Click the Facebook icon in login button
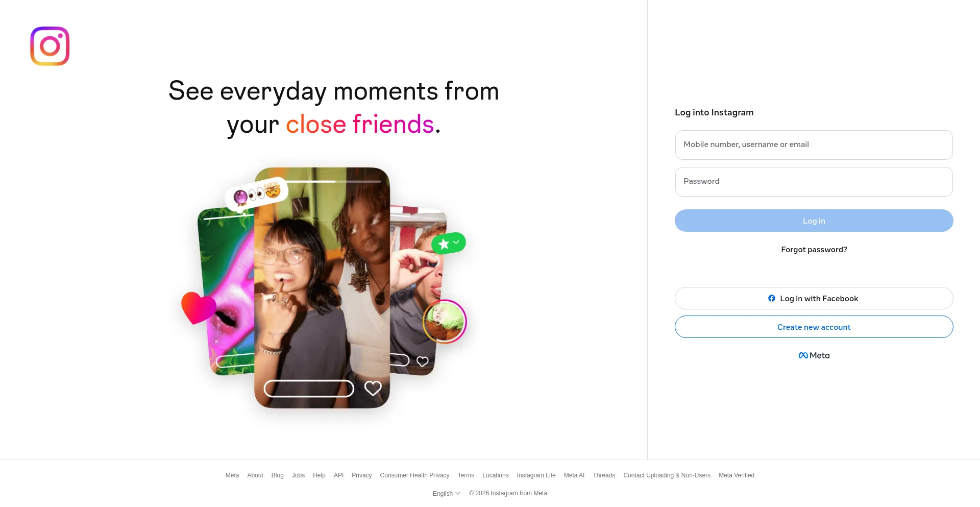The image size is (980, 507). tap(772, 298)
